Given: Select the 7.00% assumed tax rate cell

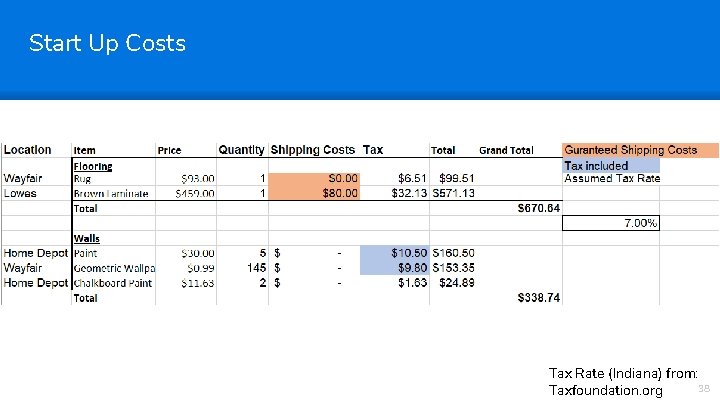Looking at the screenshot, I should click(611, 223).
